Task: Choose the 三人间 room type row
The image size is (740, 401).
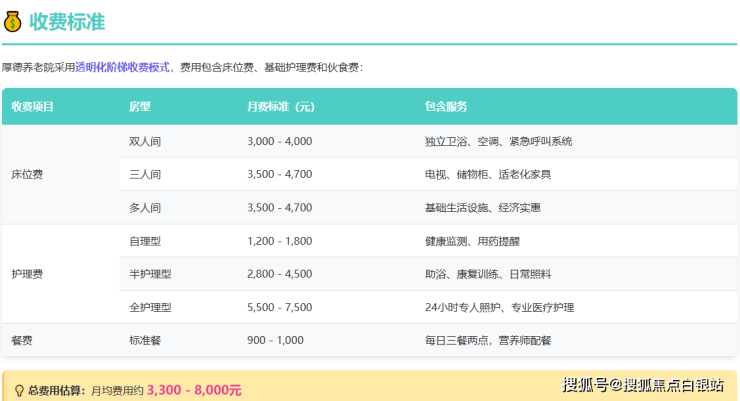Action: [x=145, y=174]
